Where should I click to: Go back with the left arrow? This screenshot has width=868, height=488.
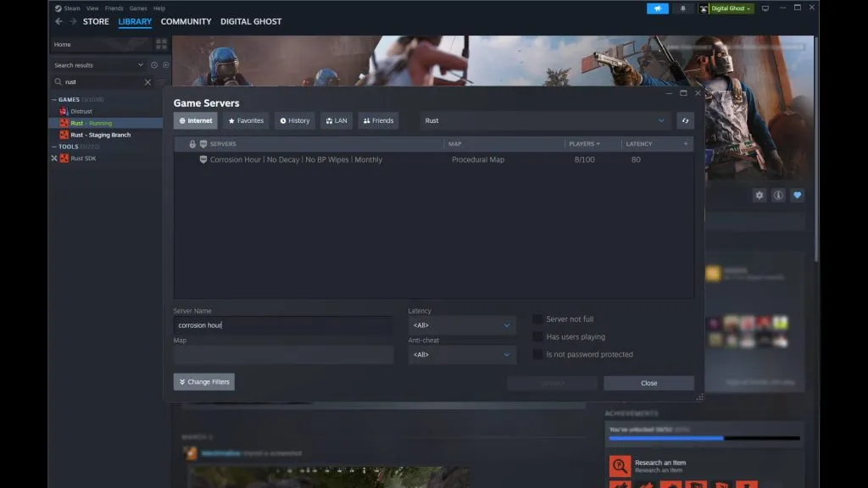coord(58,21)
